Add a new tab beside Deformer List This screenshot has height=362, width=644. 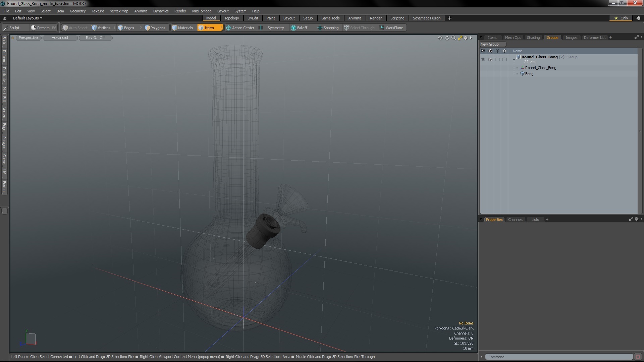tap(610, 38)
